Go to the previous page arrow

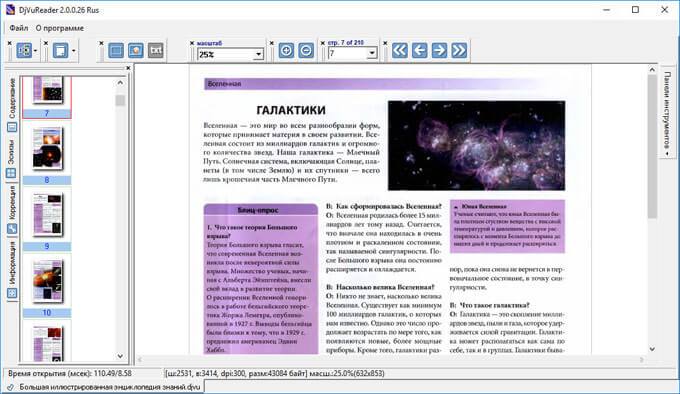coord(419,51)
